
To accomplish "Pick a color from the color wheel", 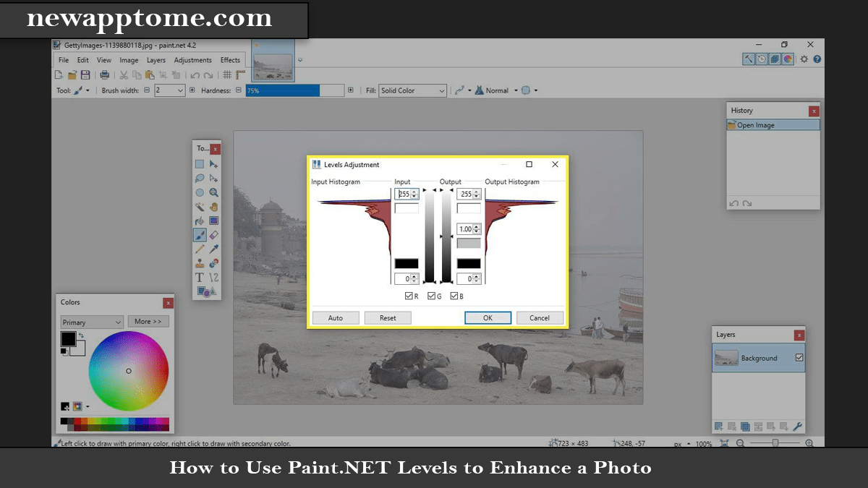I will click(129, 371).
